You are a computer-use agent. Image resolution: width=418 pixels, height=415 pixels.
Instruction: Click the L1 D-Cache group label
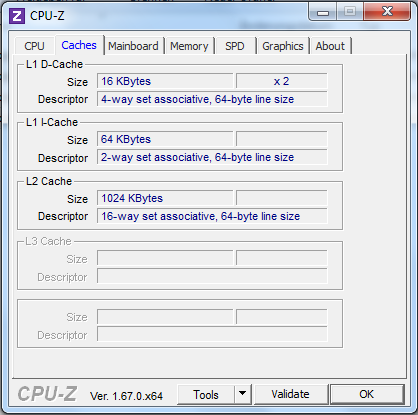pos(54,64)
